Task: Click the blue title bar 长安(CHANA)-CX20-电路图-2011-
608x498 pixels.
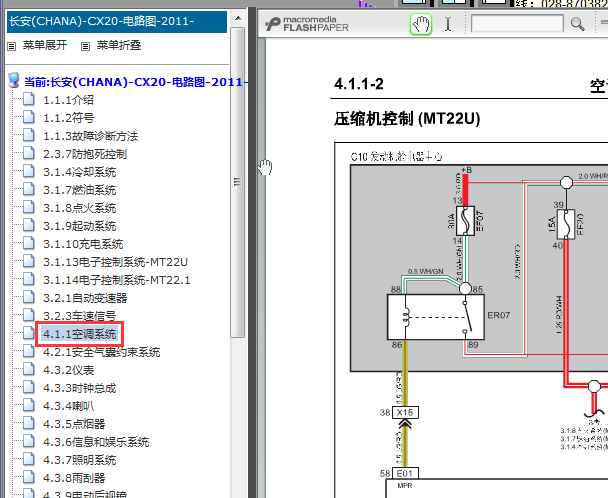Action: [117, 22]
